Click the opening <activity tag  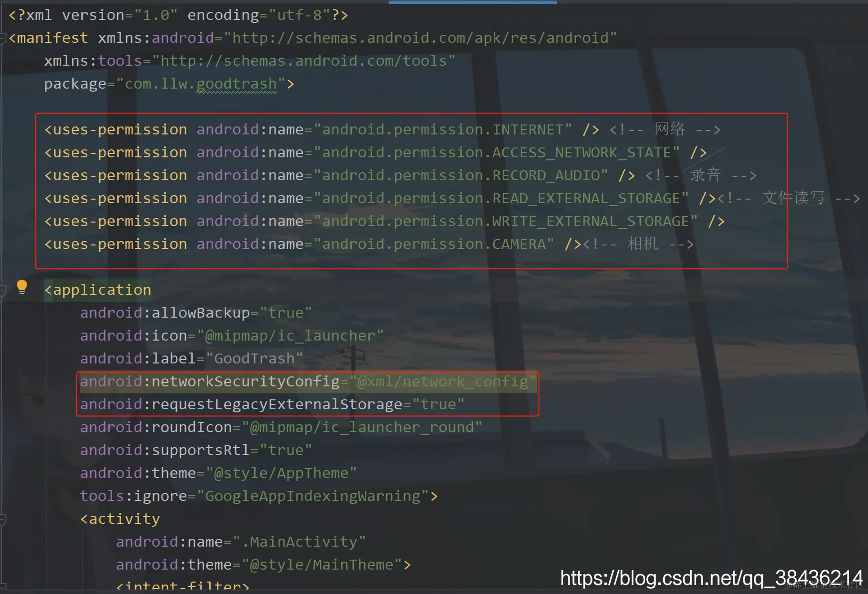pyautogui.click(x=120, y=519)
